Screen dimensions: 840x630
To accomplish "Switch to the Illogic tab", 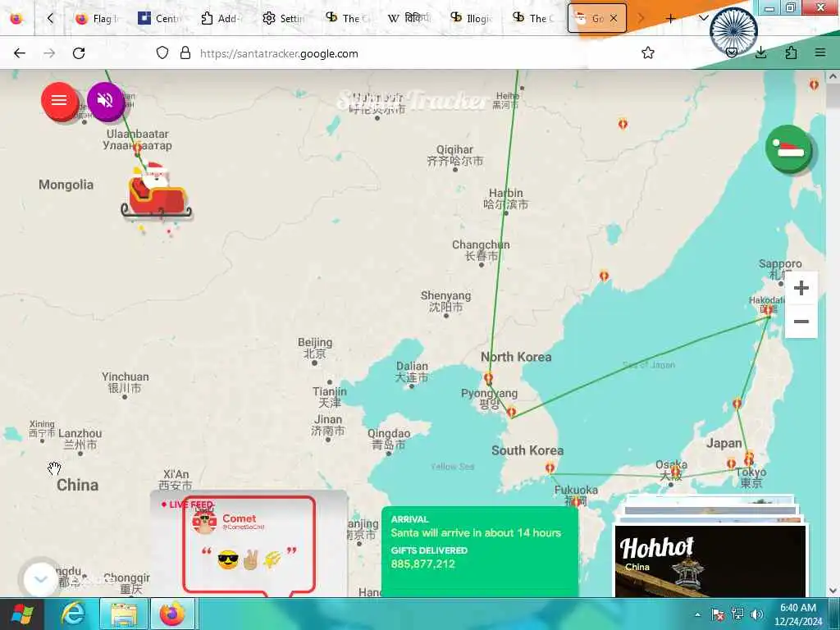I will coord(471,19).
